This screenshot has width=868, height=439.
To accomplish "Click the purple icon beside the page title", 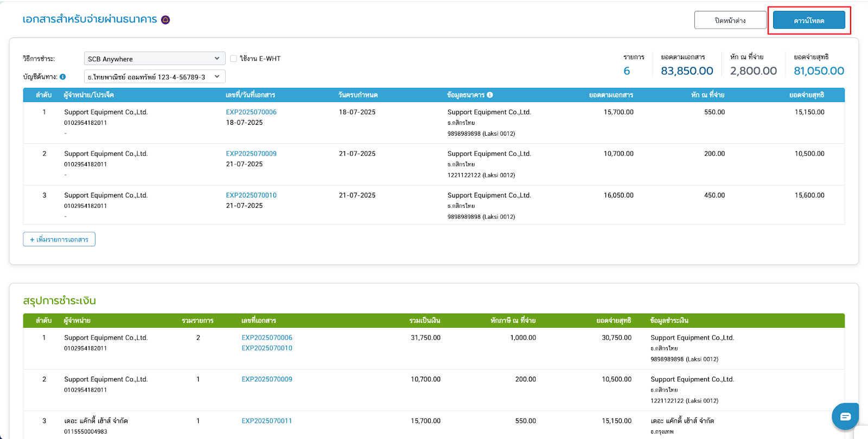I will point(165,20).
